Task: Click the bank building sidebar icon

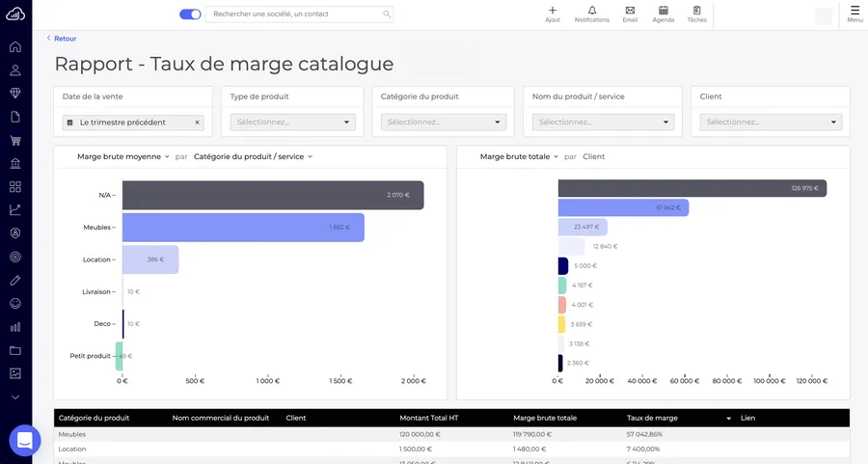Action: pos(15,163)
